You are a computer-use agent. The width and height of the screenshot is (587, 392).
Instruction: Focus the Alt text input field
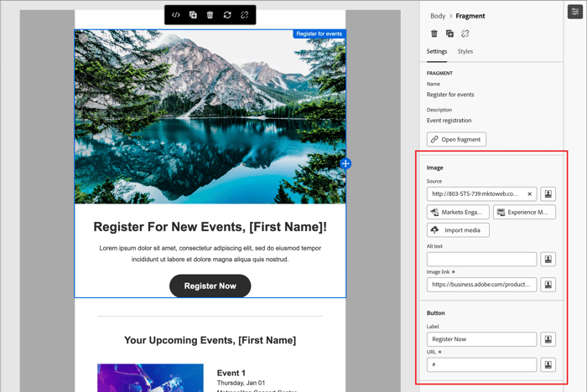pos(481,259)
